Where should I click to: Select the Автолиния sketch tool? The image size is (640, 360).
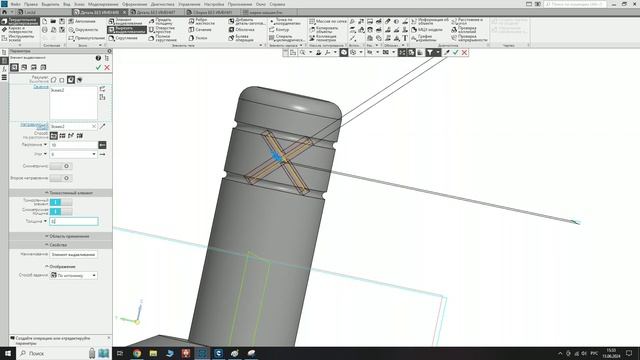click(x=82, y=21)
